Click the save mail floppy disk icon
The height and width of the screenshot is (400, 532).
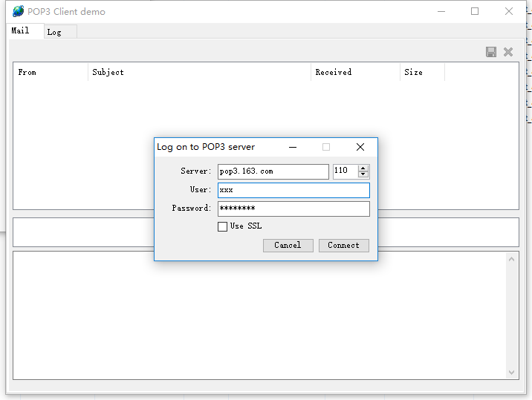[491, 52]
